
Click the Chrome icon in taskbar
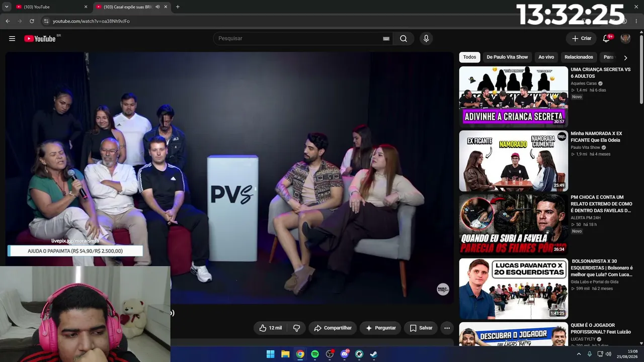point(300,354)
